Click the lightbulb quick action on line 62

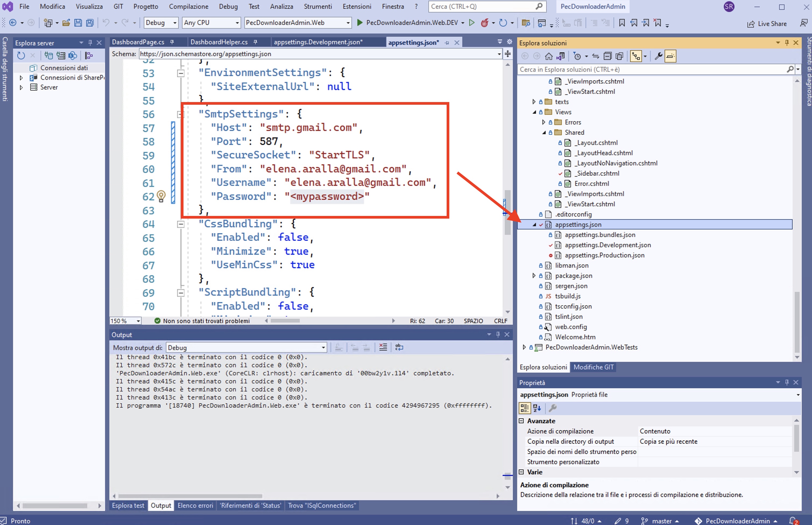point(161,196)
